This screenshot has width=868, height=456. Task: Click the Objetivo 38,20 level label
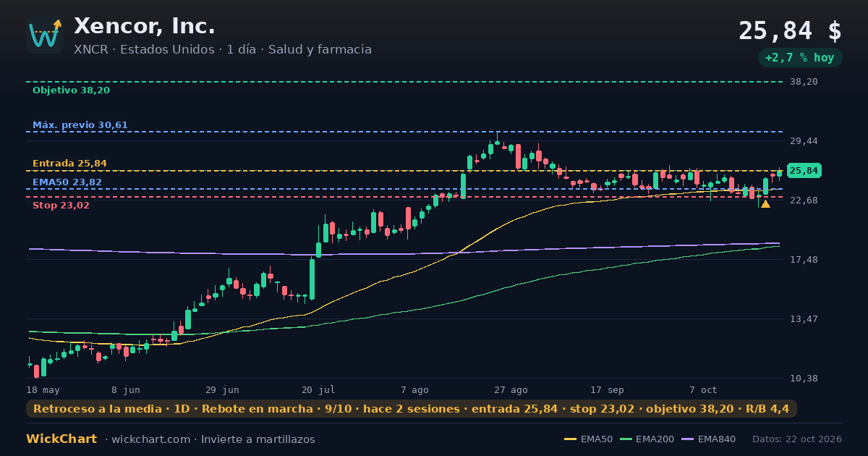(x=71, y=90)
